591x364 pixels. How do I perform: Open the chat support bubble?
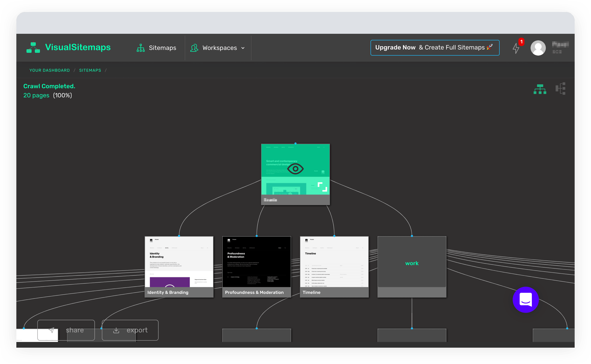[x=525, y=300]
